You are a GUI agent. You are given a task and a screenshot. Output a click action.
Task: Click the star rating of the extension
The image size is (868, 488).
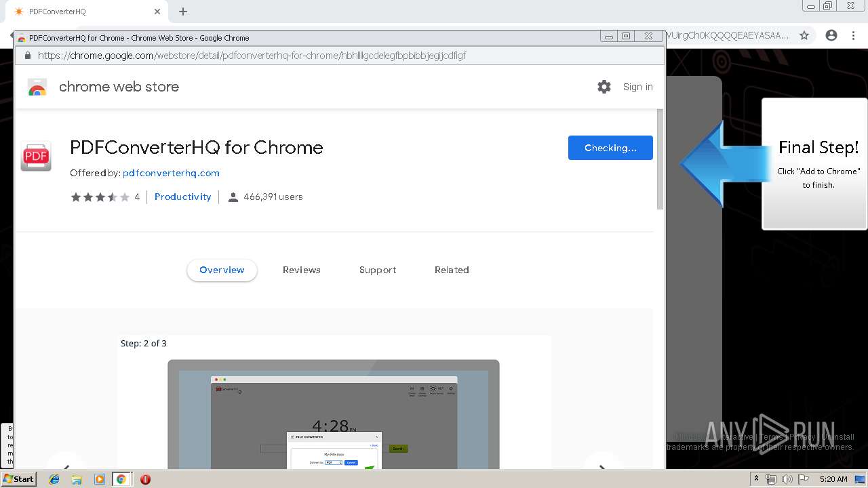100,197
